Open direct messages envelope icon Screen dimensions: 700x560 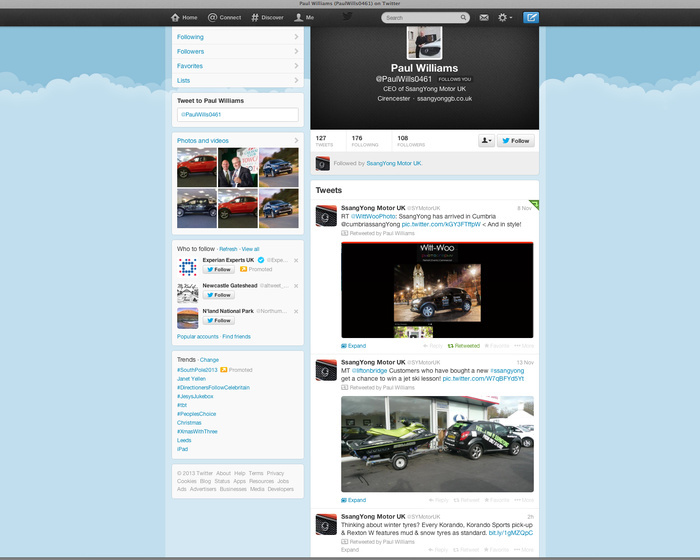[484, 17]
